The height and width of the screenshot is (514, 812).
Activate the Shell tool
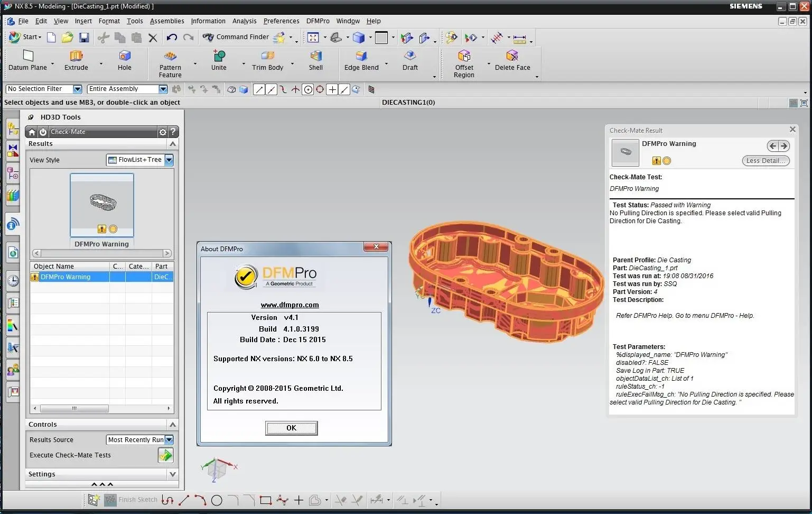pyautogui.click(x=316, y=60)
